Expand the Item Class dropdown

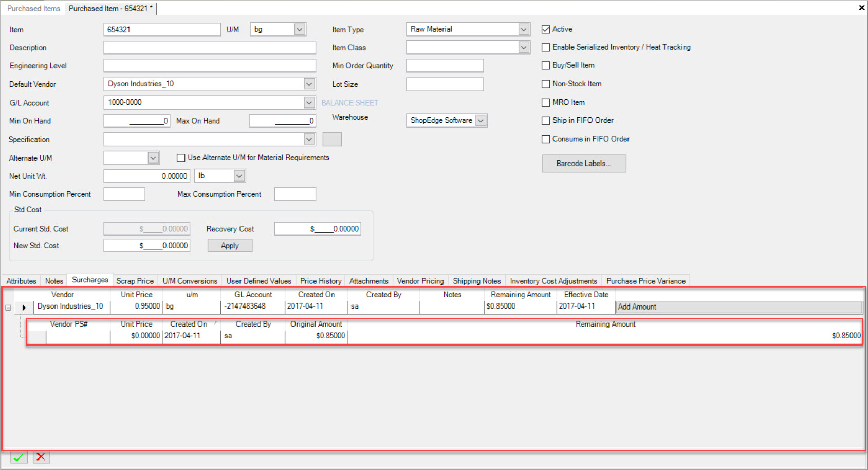(524, 47)
